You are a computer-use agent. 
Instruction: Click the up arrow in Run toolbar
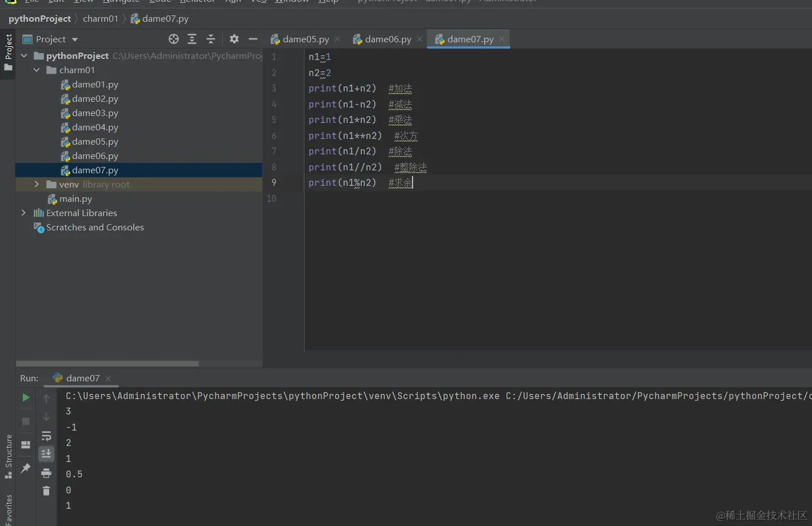tap(46, 399)
